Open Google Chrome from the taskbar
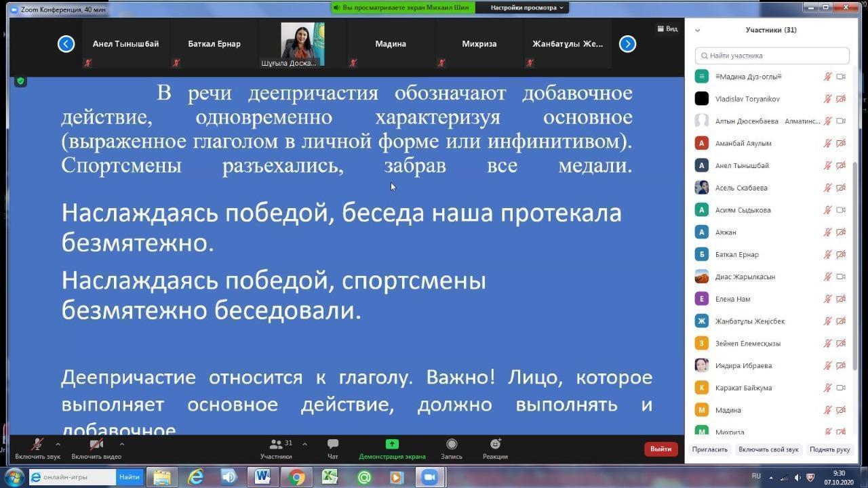 click(296, 477)
